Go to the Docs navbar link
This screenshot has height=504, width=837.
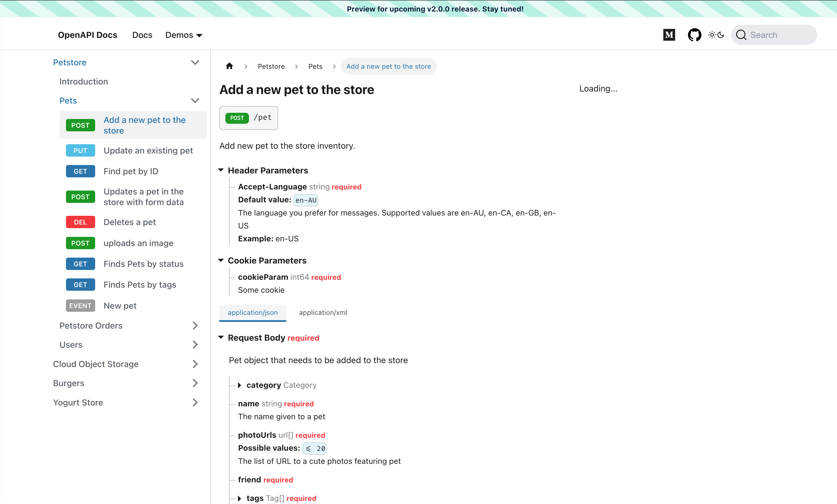click(142, 35)
